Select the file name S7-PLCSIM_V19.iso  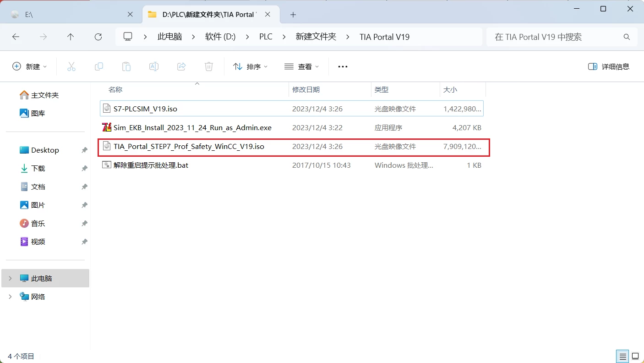tap(145, 109)
